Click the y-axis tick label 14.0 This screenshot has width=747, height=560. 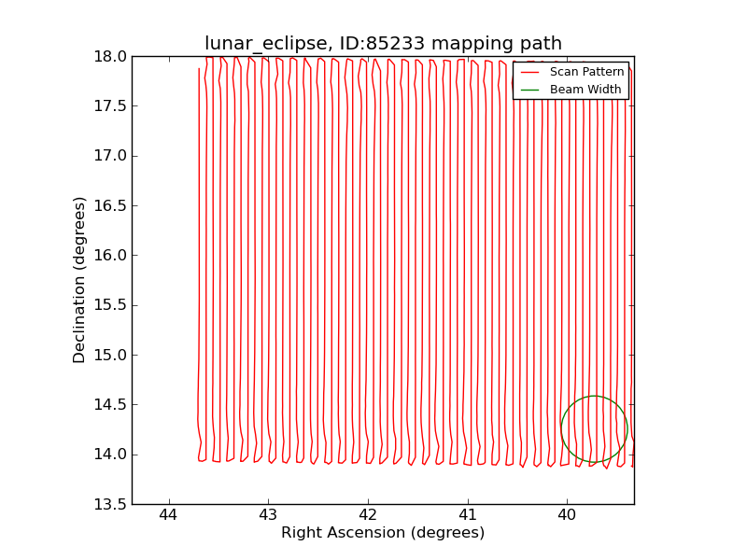(x=110, y=455)
